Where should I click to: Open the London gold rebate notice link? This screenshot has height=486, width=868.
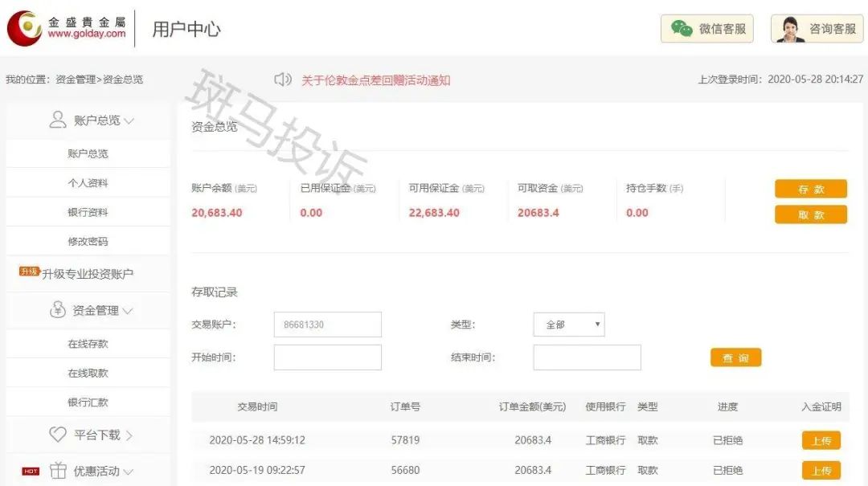click(x=375, y=80)
